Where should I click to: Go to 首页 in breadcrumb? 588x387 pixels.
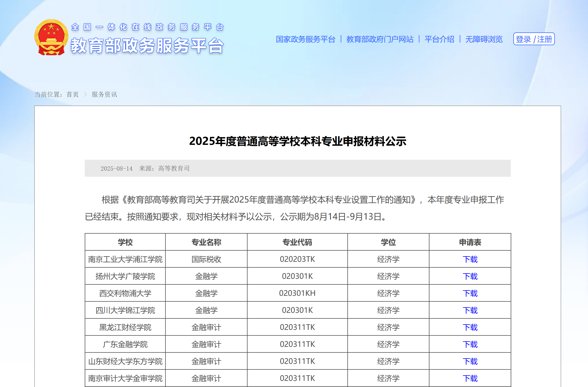pyautogui.click(x=73, y=95)
